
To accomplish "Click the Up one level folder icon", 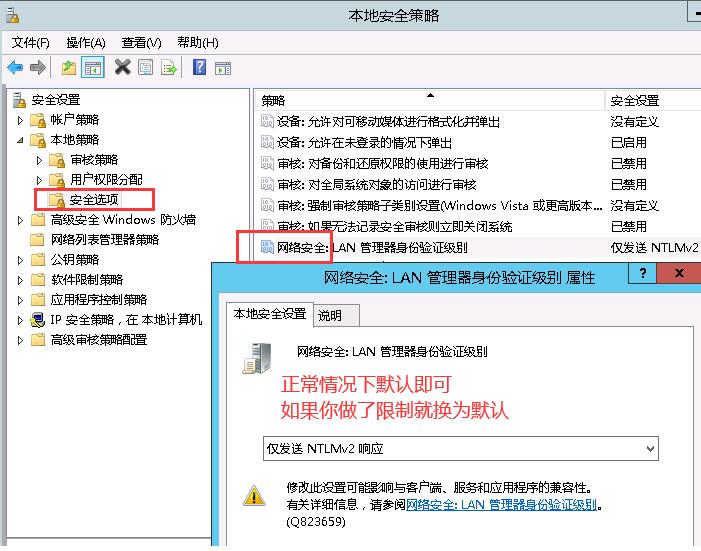I will point(68,68).
